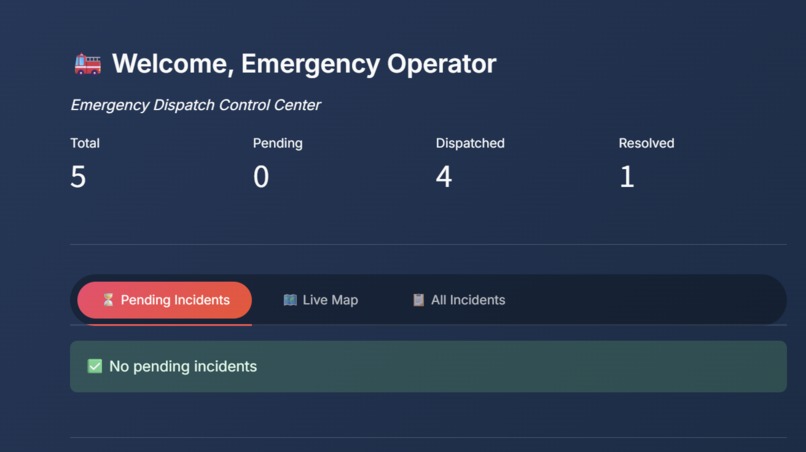Click the Pending metric label
Viewport: 806px width, 452px height.
tap(278, 143)
